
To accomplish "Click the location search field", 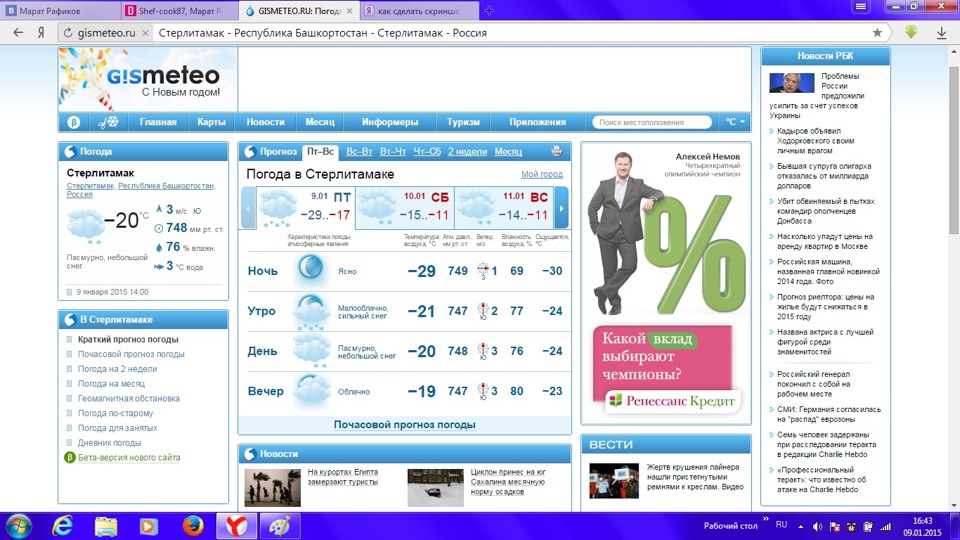I will pyautogui.click(x=652, y=122).
